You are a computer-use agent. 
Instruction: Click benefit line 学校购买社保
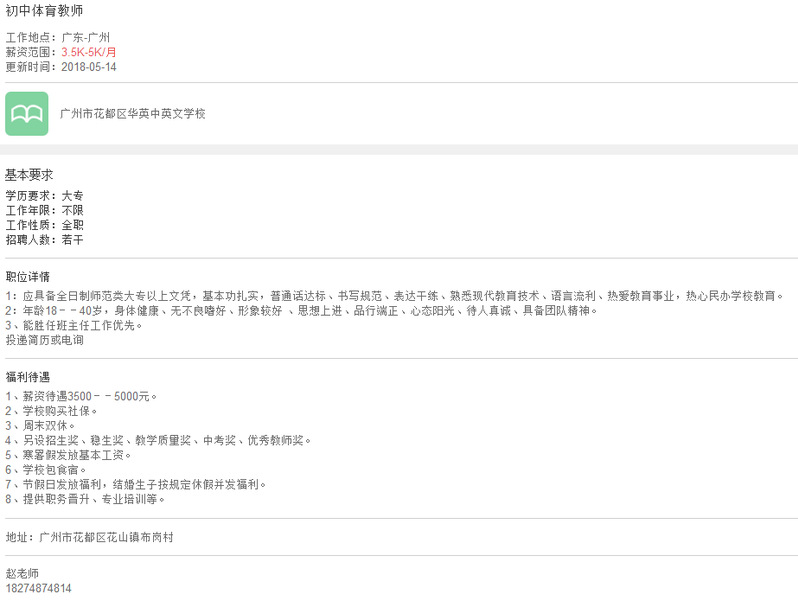(x=51, y=411)
